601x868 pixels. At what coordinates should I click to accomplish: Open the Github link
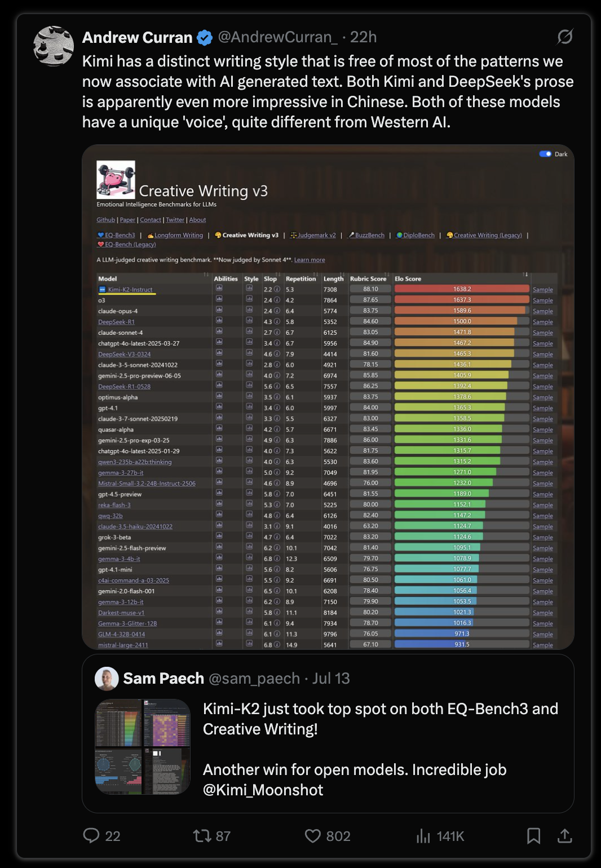tap(106, 220)
